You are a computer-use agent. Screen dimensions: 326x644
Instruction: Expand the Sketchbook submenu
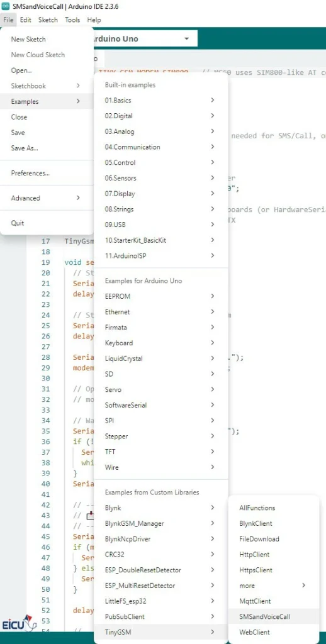point(47,86)
